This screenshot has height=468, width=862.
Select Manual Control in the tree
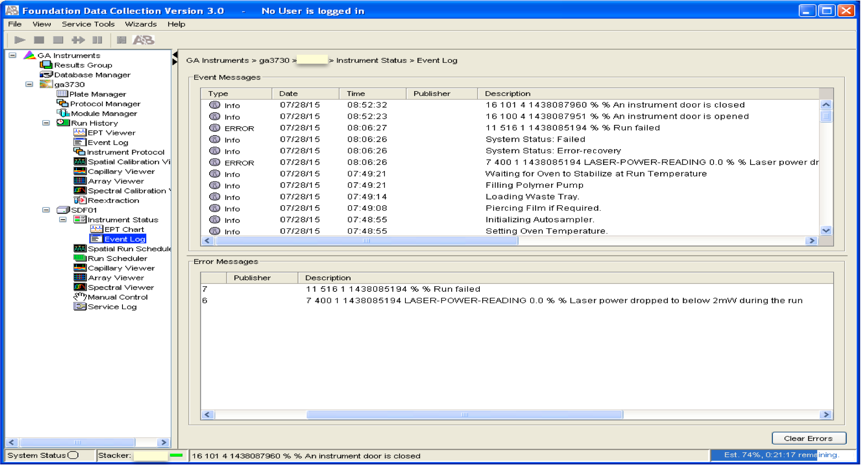(117, 297)
